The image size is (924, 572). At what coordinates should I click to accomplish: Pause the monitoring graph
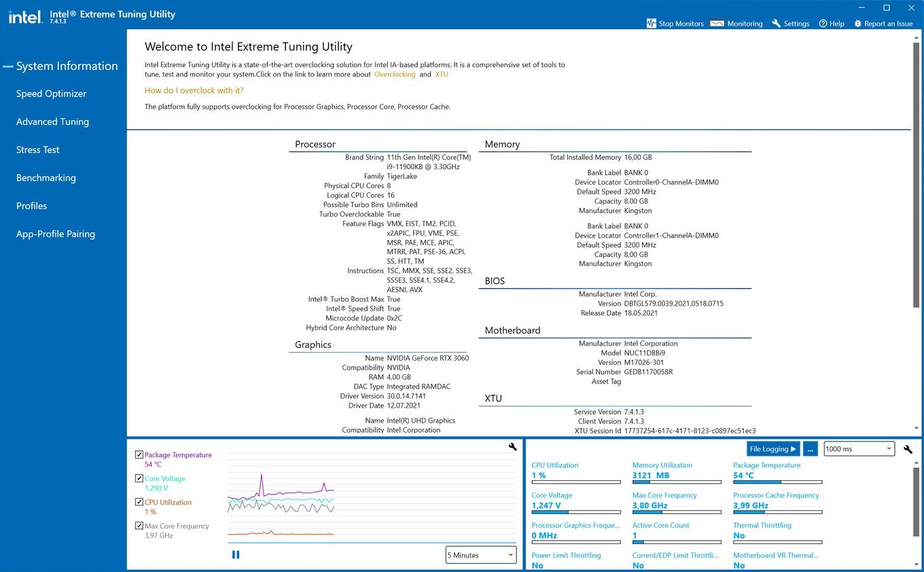[236, 554]
